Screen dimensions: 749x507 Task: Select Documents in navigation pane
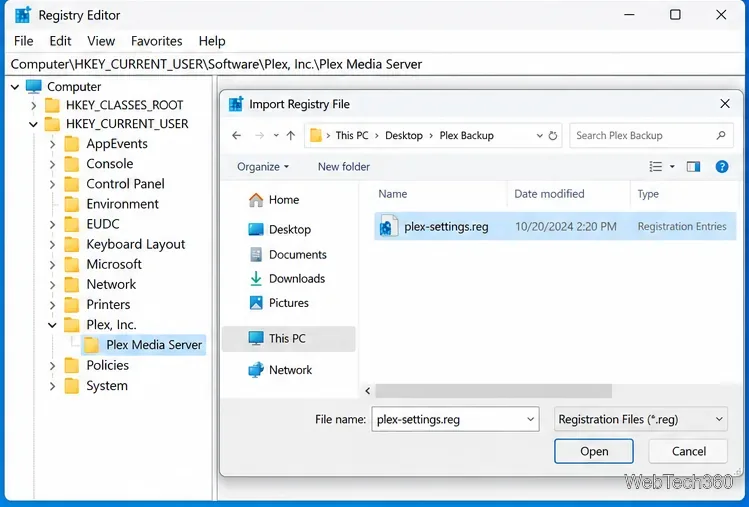[x=288, y=255]
